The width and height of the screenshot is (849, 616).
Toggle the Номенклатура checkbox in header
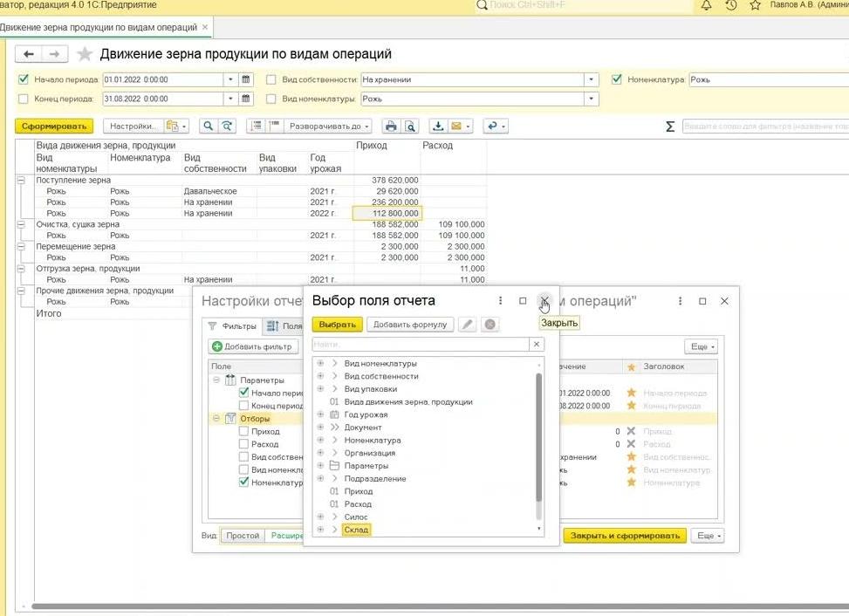coord(617,79)
